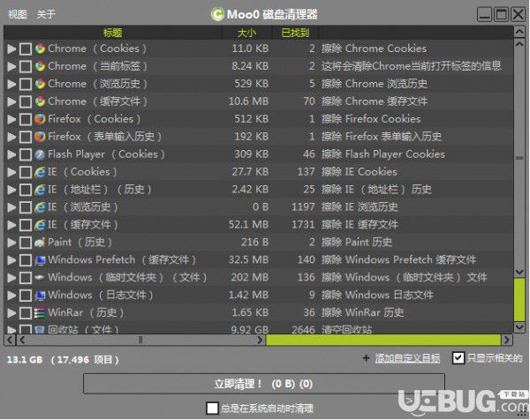
Task: Click the green vertical bar at right
Action: tap(519, 300)
